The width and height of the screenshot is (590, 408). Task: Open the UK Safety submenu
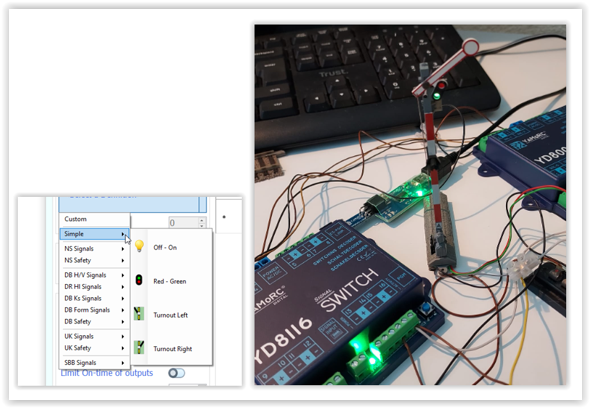click(x=94, y=348)
